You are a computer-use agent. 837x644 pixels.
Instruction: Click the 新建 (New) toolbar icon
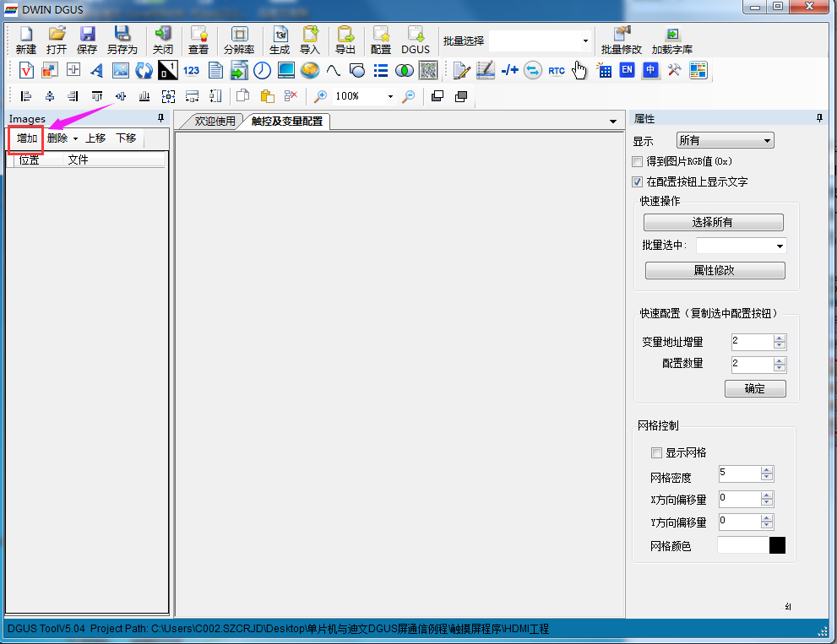pos(25,41)
